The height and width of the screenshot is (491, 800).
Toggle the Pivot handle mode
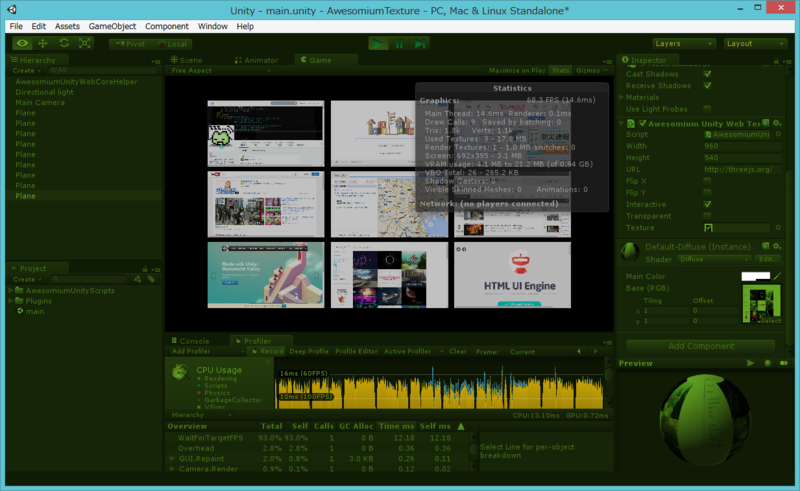130,44
